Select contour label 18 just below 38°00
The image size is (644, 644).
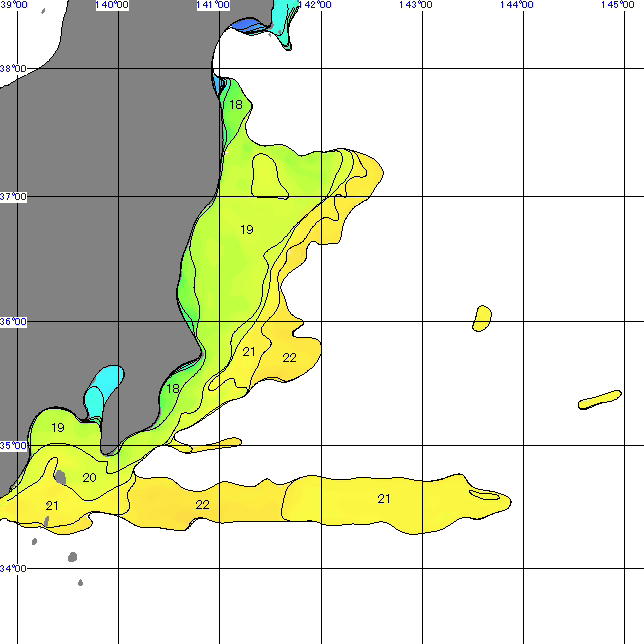pyautogui.click(x=236, y=105)
